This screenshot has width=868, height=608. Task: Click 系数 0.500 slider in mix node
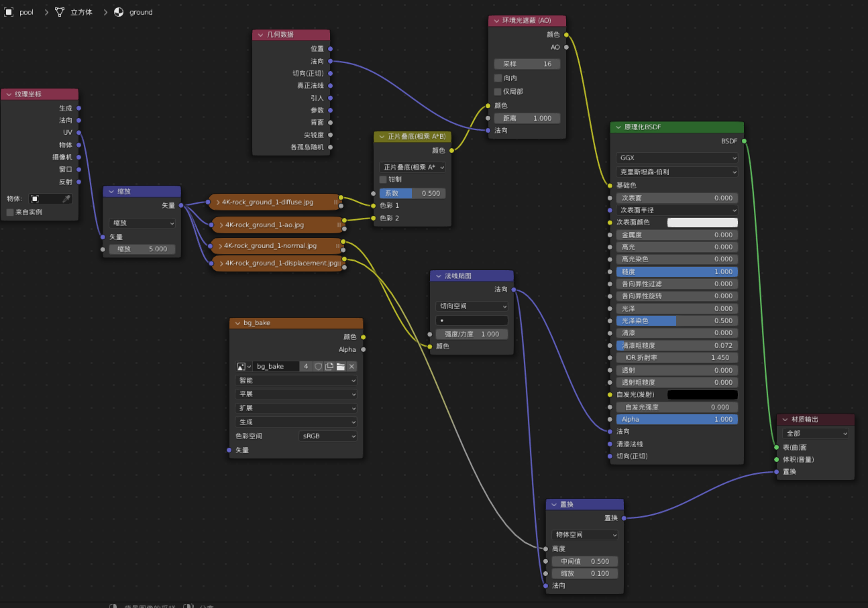click(x=413, y=193)
